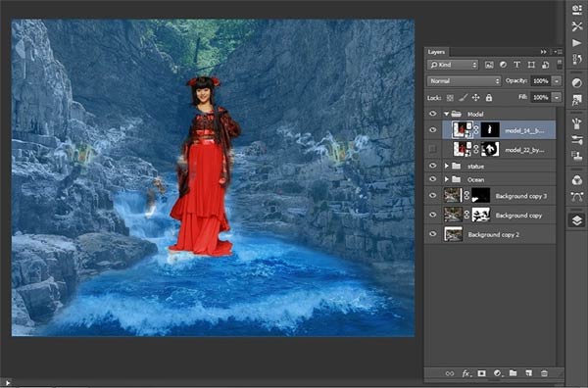Open the Normal blend mode dropdown
Viewport: 588px width, 388px height.
point(465,81)
